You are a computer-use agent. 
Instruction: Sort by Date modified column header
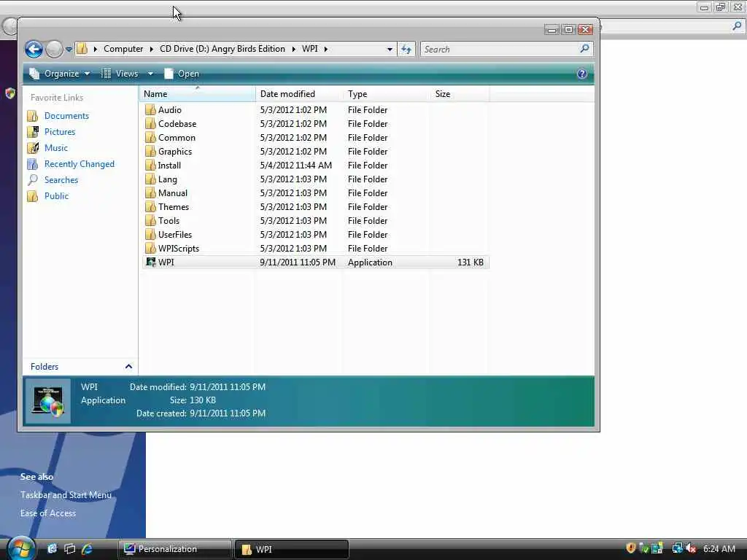coord(298,94)
